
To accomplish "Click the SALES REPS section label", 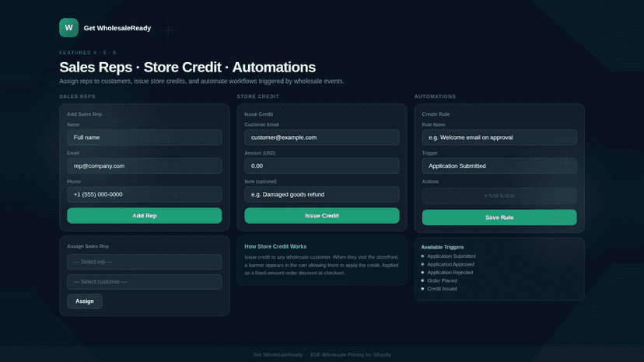I will click(x=77, y=96).
